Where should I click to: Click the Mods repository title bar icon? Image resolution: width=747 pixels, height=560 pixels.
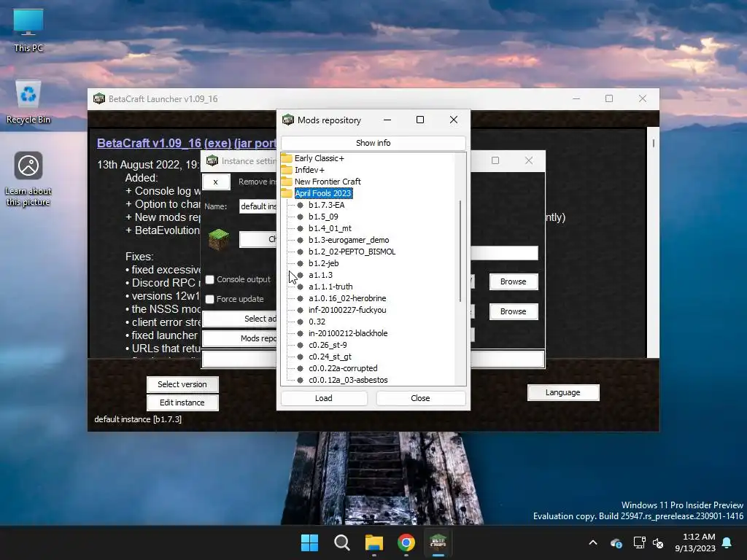[287, 120]
